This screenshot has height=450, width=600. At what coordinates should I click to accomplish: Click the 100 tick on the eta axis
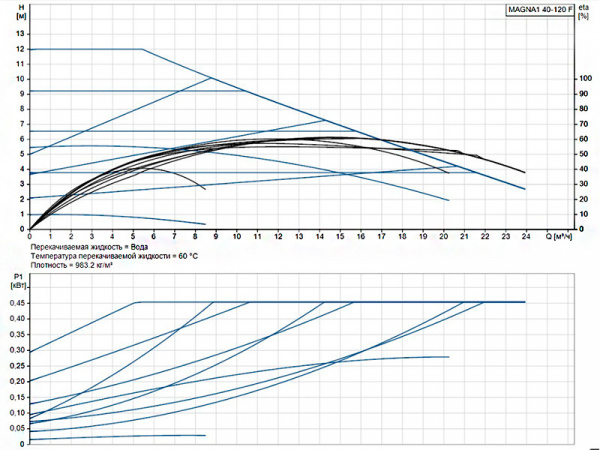pos(586,78)
